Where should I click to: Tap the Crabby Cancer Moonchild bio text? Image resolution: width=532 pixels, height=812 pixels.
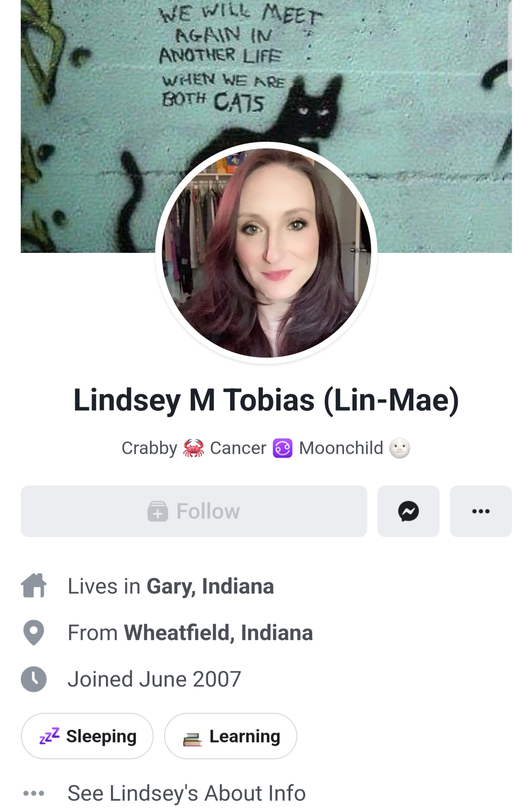coord(266,448)
